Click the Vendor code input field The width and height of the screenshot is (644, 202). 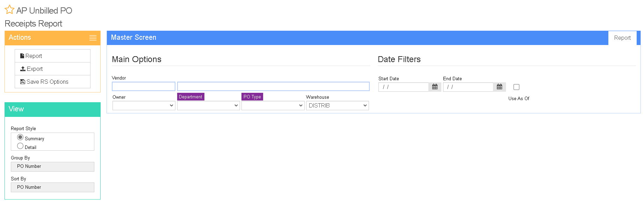144,86
